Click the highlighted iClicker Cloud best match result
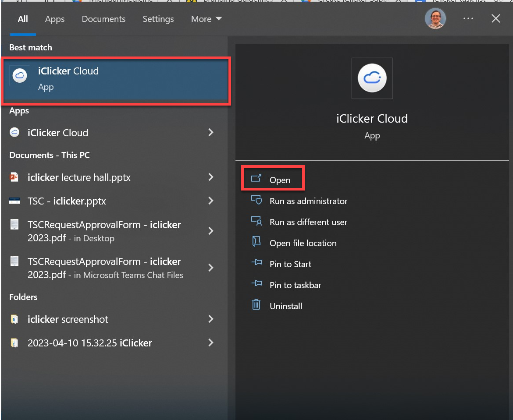Image resolution: width=513 pixels, height=420 pixels. pos(116,80)
